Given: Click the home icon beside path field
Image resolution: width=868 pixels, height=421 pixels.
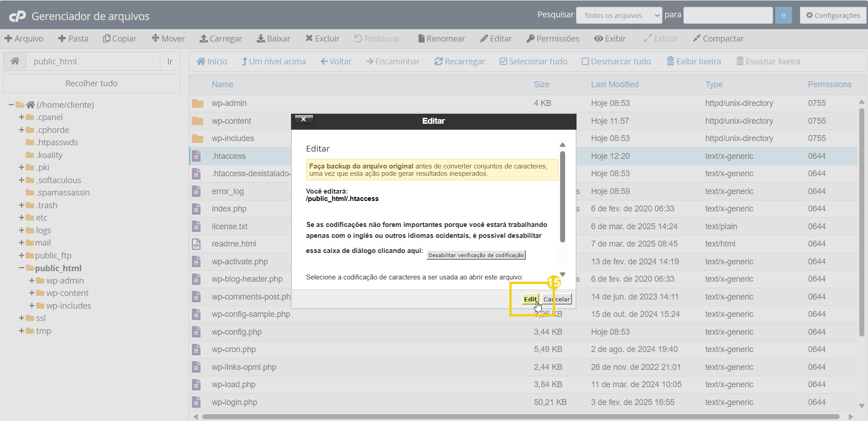Looking at the screenshot, I should pyautogui.click(x=15, y=61).
